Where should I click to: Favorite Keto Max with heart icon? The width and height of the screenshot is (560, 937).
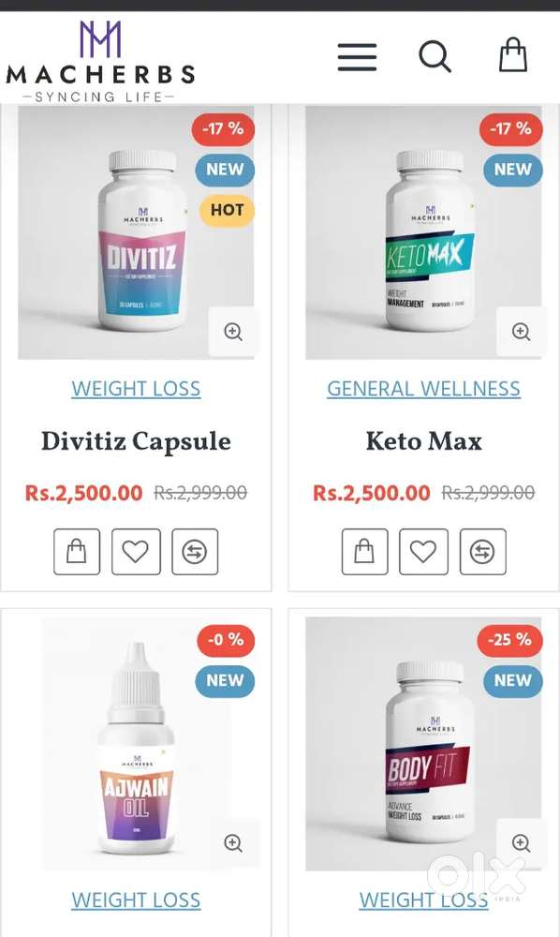coord(423,552)
